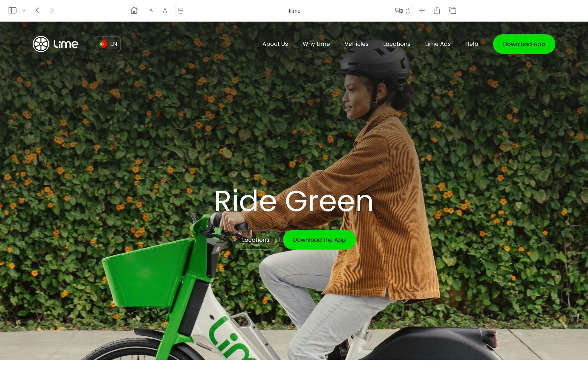Open the Why Lime menu item
This screenshot has width=588, height=367.
(x=316, y=44)
